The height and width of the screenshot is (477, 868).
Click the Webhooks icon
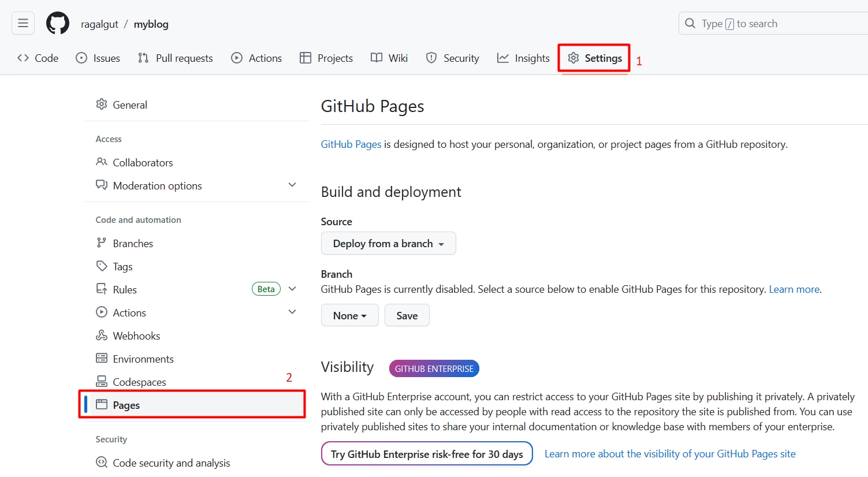tap(102, 335)
